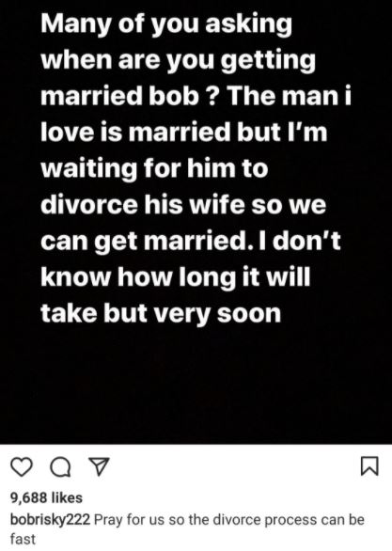View the 9,688 likes list
392x551 pixels.
[47, 497]
